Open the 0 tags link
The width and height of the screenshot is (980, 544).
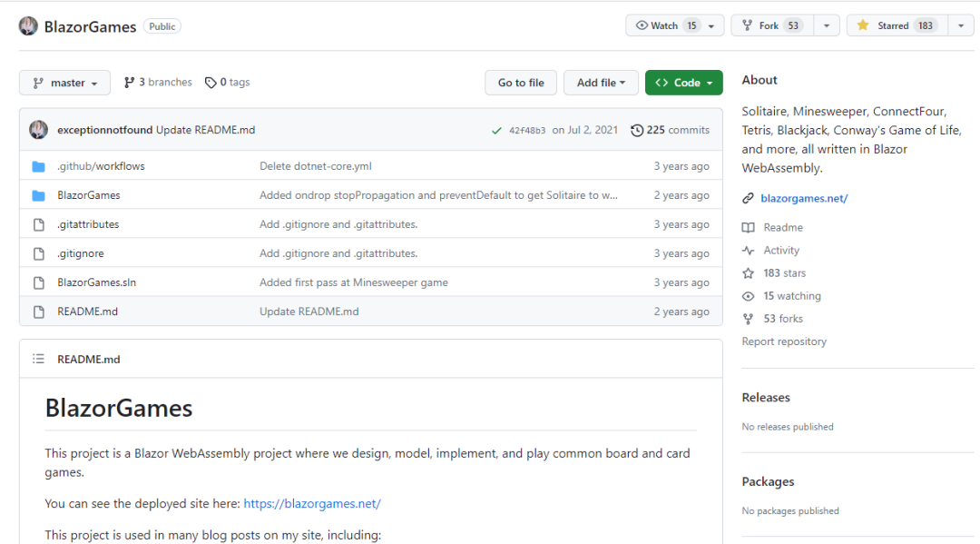pyautogui.click(x=228, y=83)
